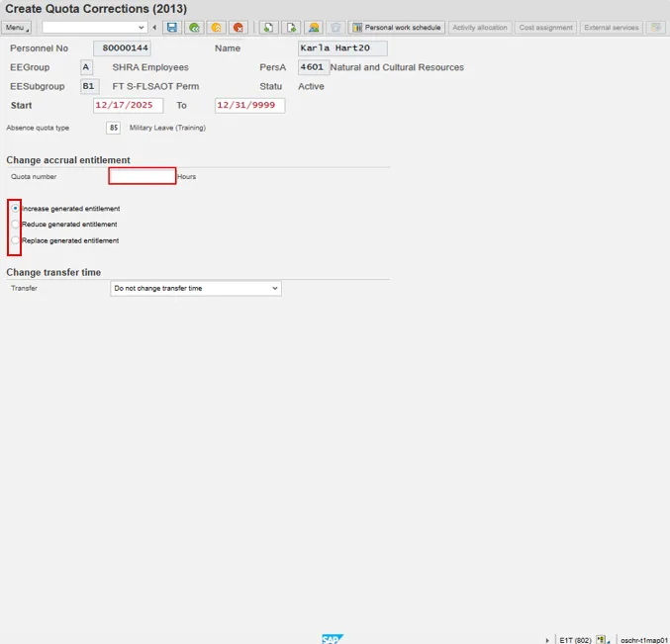Click Cost assignment button
Image resolution: width=670 pixels, height=644 pixels.
(545, 28)
